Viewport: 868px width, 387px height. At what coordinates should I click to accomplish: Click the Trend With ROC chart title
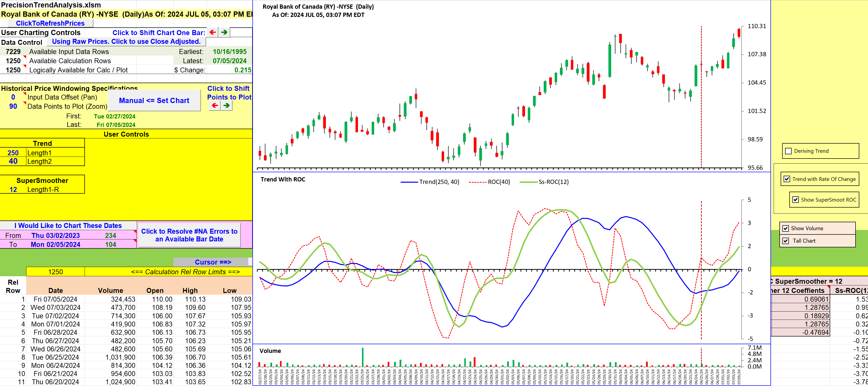click(283, 179)
